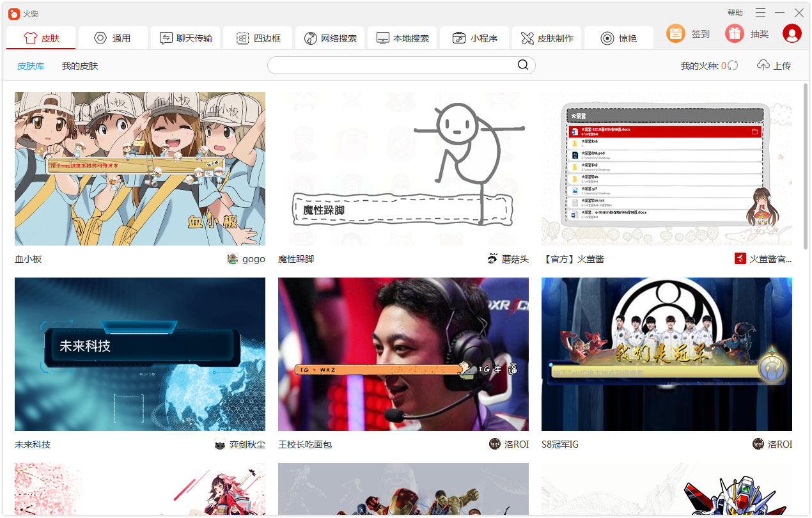Click 奔剑秋尘 author avatar icon

[x=220, y=444]
